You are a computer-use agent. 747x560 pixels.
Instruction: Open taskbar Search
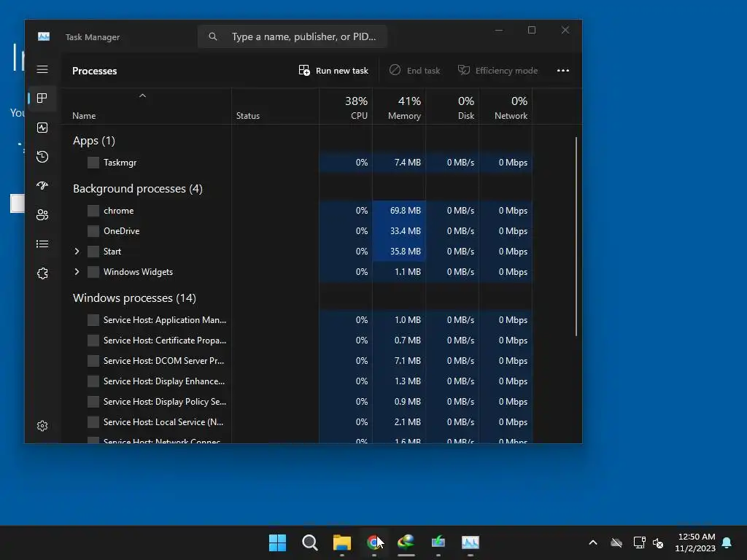coord(309,542)
